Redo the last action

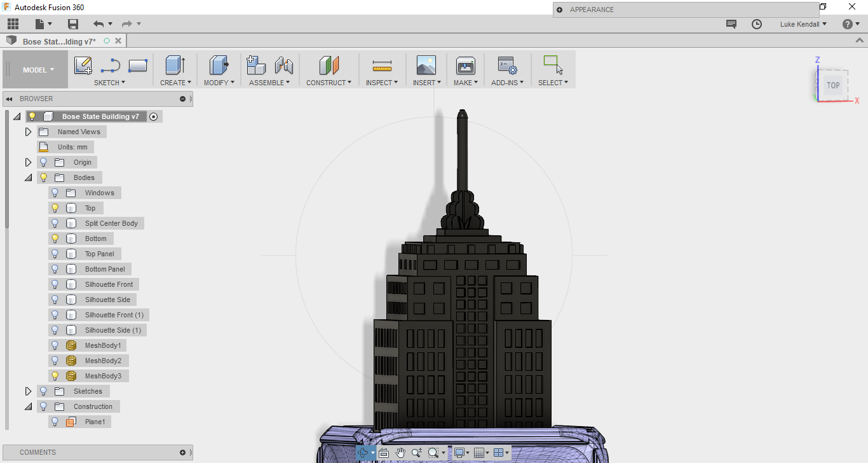tap(126, 24)
